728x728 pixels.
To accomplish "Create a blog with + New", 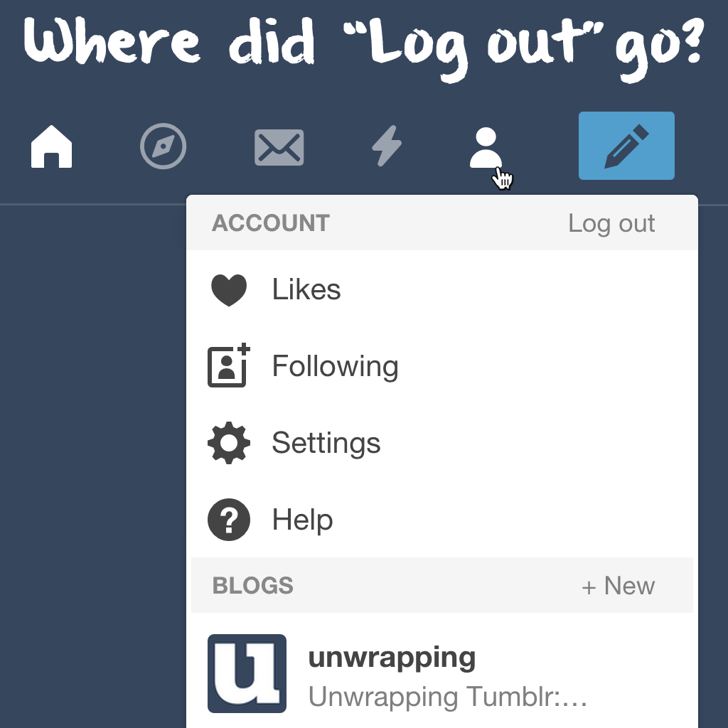I will click(619, 585).
